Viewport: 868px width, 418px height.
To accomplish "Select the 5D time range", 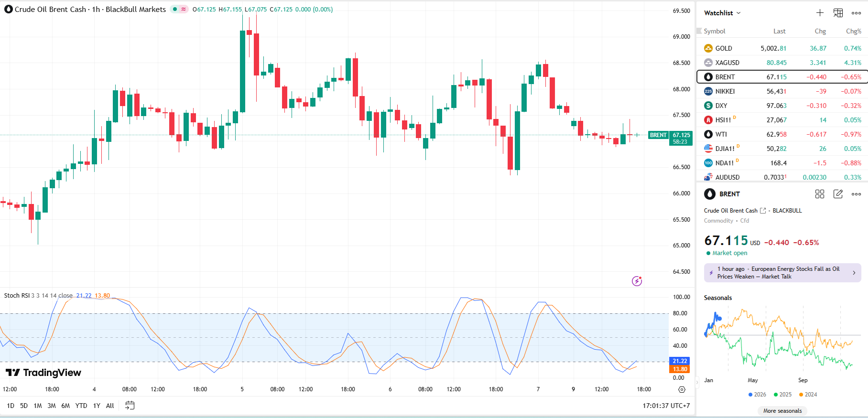I will coord(24,406).
